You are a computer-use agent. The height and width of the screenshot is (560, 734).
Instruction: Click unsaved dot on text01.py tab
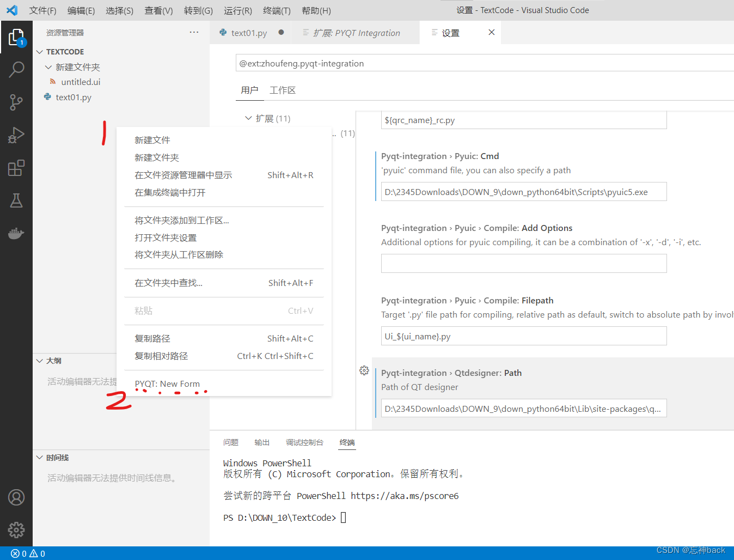[x=281, y=33]
